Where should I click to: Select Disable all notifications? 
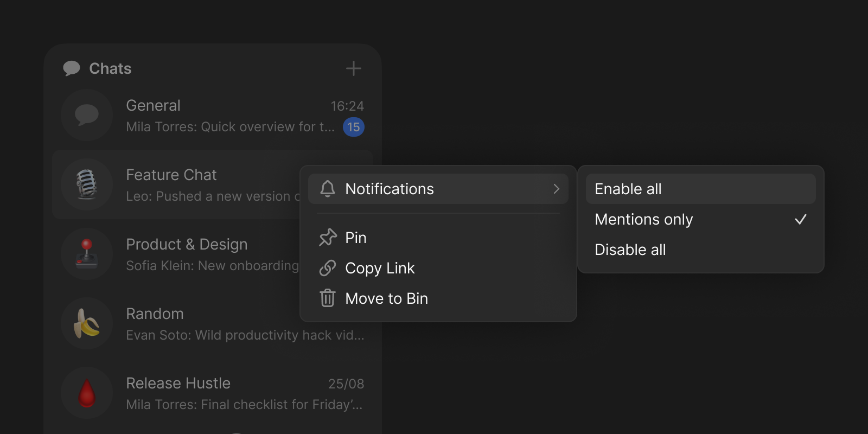coord(630,250)
